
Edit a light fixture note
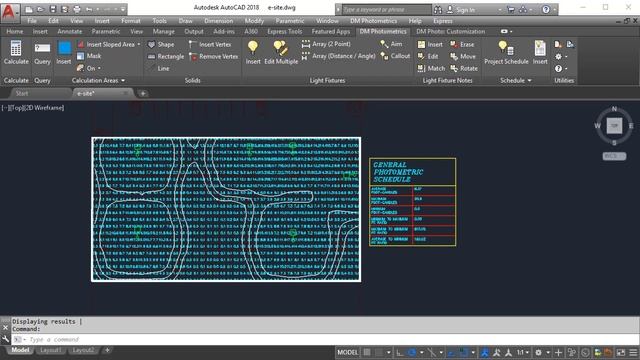tap(428, 56)
